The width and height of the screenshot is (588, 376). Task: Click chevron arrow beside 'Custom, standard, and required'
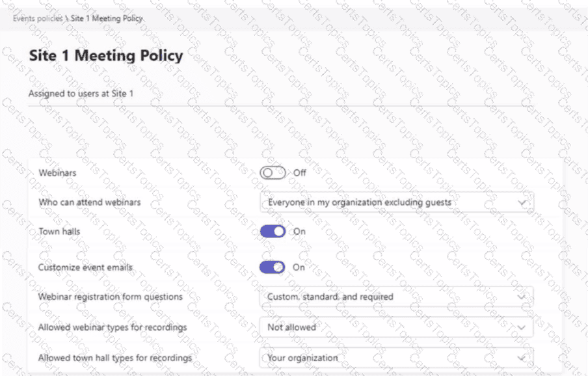522,297
